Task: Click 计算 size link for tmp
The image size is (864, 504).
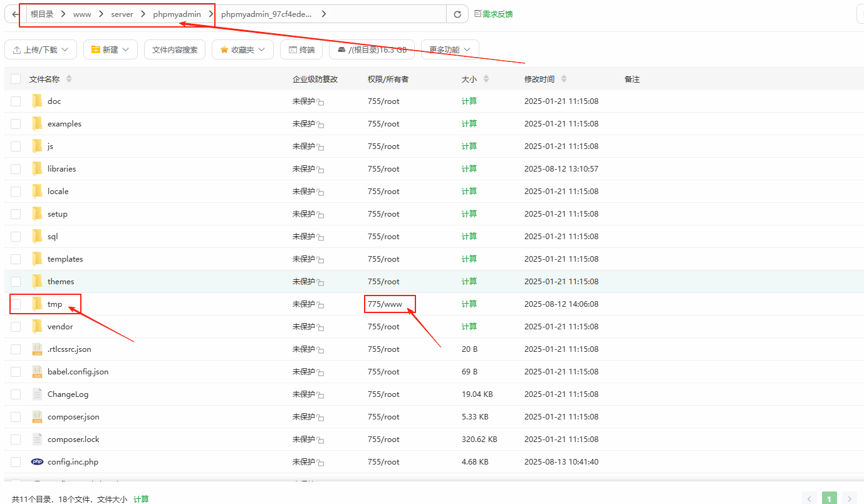Action: [469, 304]
